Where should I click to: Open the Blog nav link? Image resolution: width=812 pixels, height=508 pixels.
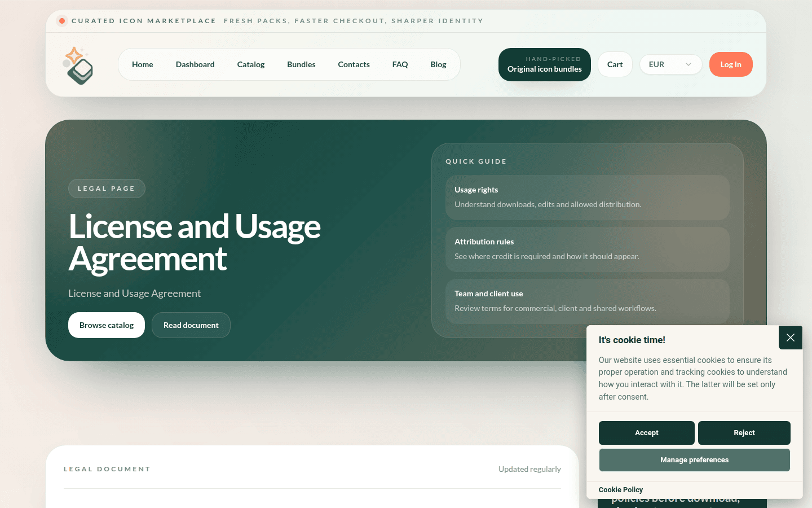point(438,64)
